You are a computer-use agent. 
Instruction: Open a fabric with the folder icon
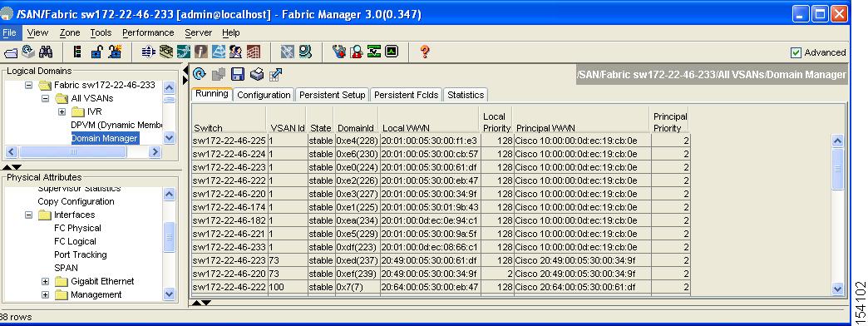coord(10,52)
